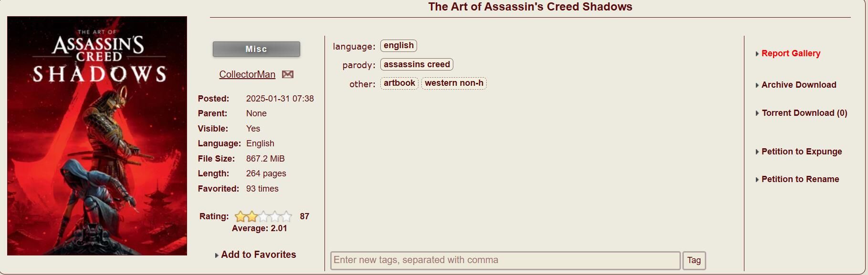Set rating to the third star
This screenshot has height=275, width=868.
point(263,217)
